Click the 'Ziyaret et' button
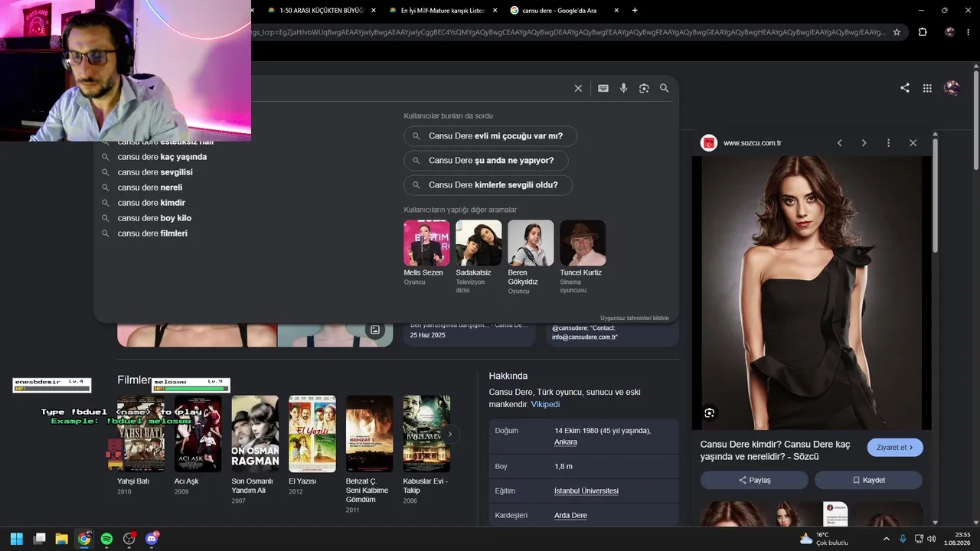 click(895, 448)
